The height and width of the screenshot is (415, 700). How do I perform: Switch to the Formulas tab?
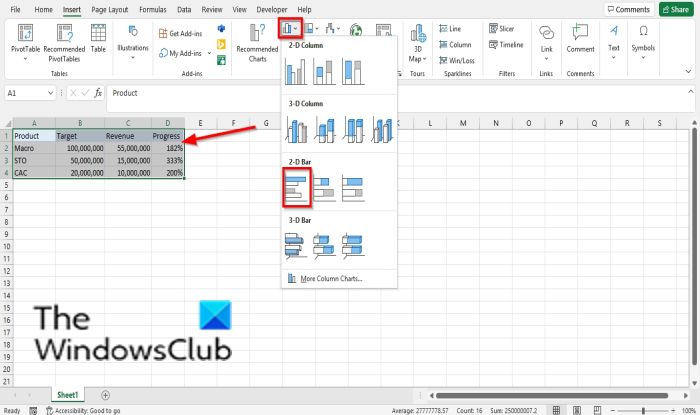pos(153,9)
